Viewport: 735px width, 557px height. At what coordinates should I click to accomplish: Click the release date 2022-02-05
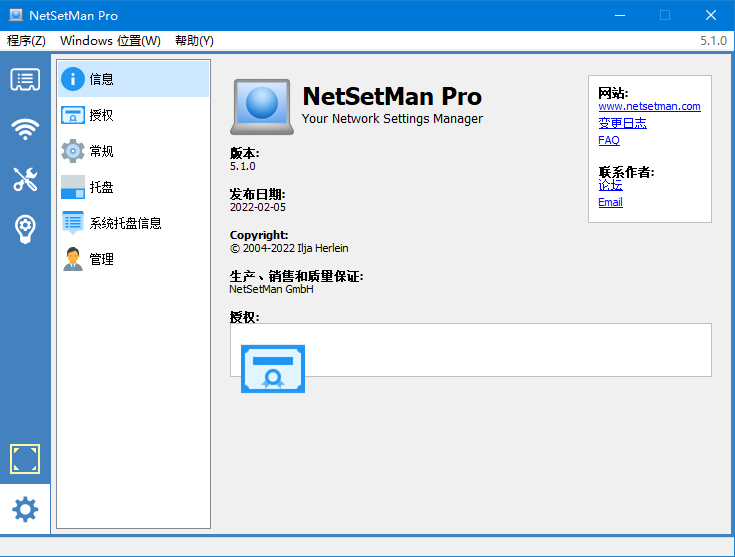(x=257, y=207)
